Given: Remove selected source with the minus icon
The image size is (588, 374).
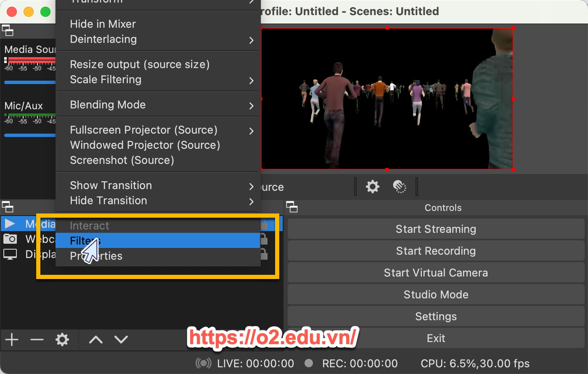Looking at the screenshot, I should click(x=37, y=339).
